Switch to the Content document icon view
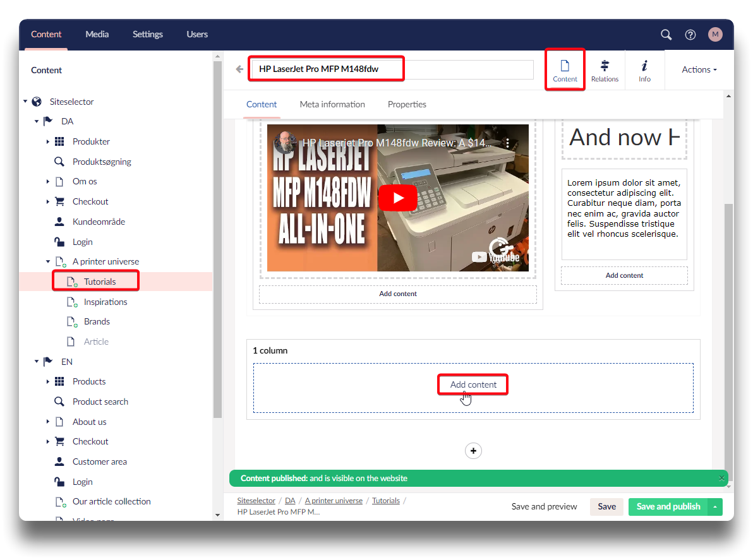Screen dimensions: 753x560 pos(565,70)
